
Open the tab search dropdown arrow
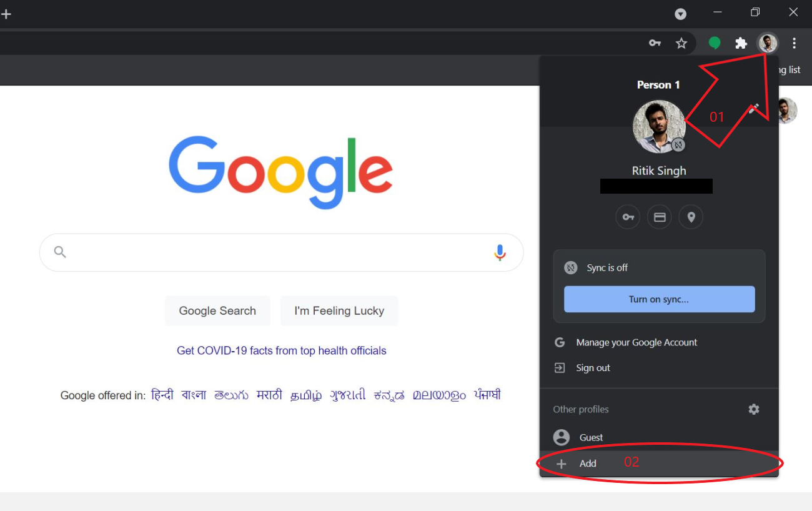tap(681, 14)
